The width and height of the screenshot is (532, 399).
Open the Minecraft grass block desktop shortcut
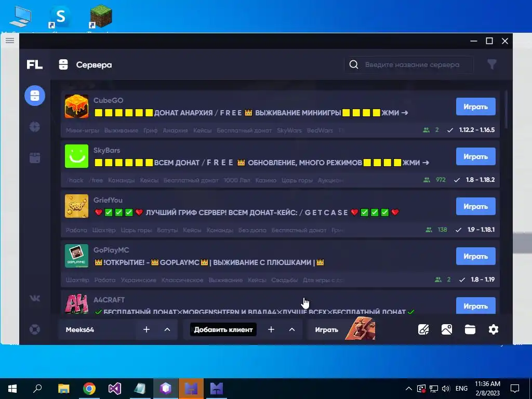point(101,17)
